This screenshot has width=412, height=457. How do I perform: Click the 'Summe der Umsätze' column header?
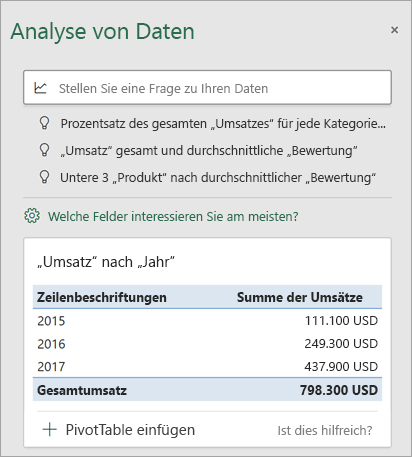[x=300, y=297]
